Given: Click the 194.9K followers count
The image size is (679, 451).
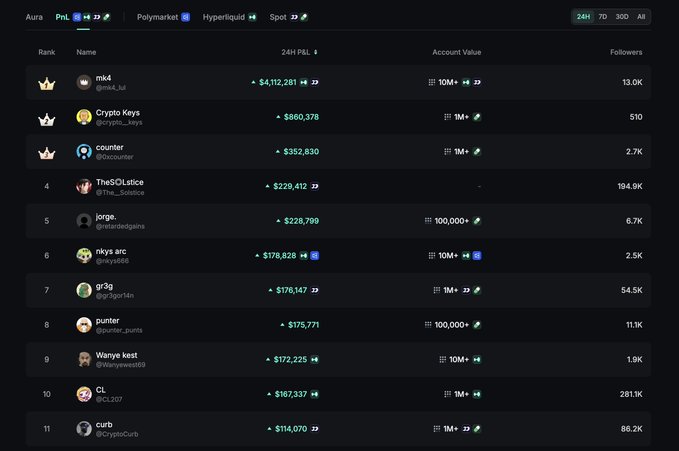Looking at the screenshot, I should pyautogui.click(x=630, y=186).
